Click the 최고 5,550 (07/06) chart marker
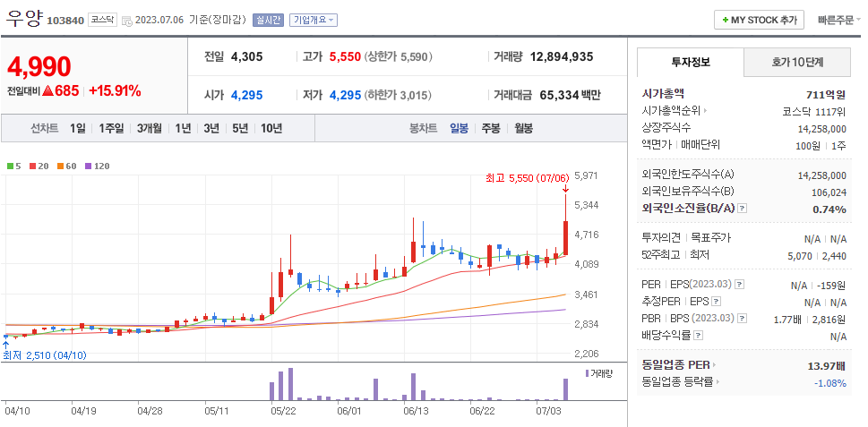The width and height of the screenshot is (868, 427). point(527,178)
